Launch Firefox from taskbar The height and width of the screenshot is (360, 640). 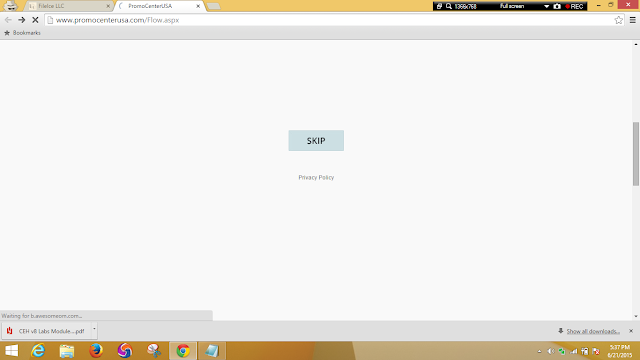point(96,351)
